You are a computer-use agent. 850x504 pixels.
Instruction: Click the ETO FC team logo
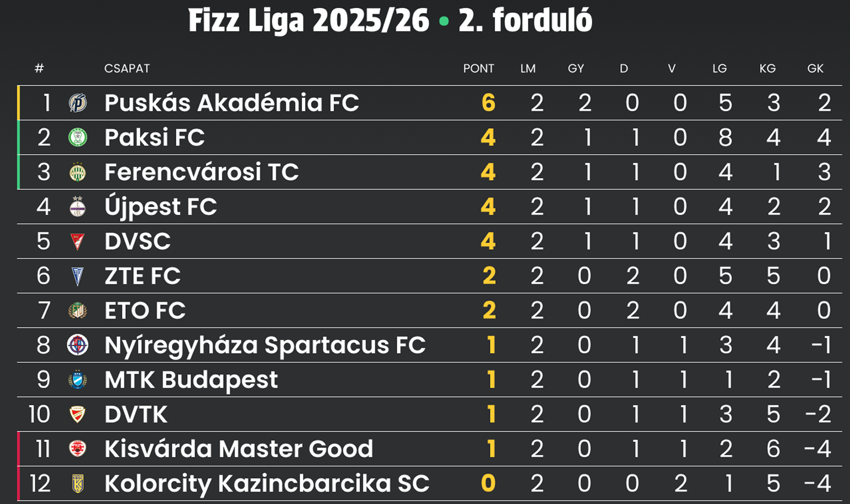point(77,310)
